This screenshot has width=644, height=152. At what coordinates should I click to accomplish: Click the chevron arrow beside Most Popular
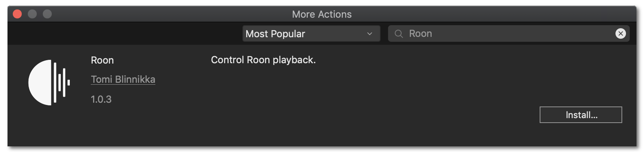coord(370,34)
